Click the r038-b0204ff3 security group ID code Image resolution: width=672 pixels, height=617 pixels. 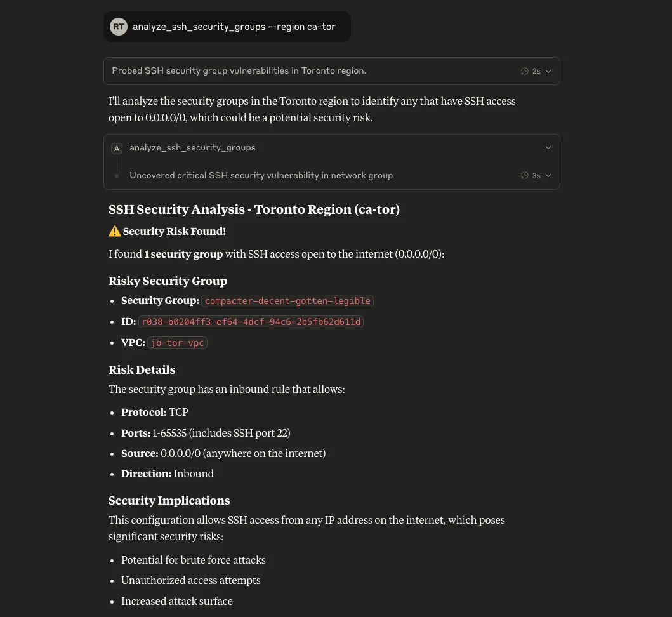point(251,322)
